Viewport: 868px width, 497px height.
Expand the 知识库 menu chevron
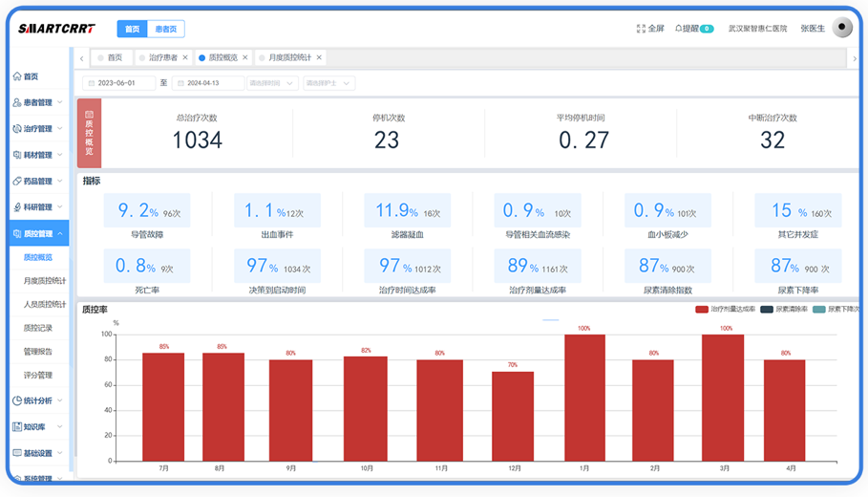[60, 426]
